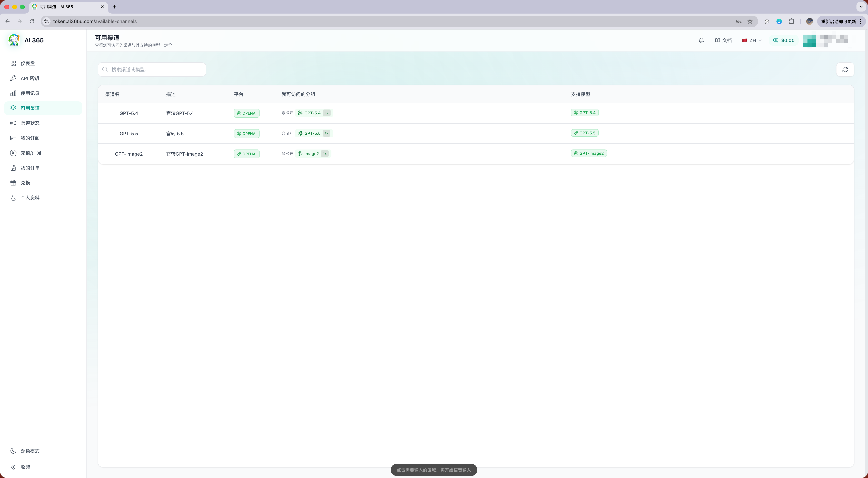This screenshot has height=478, width=868.
Task: Expand the ZH language dropdown
Action: coord(752,40)
